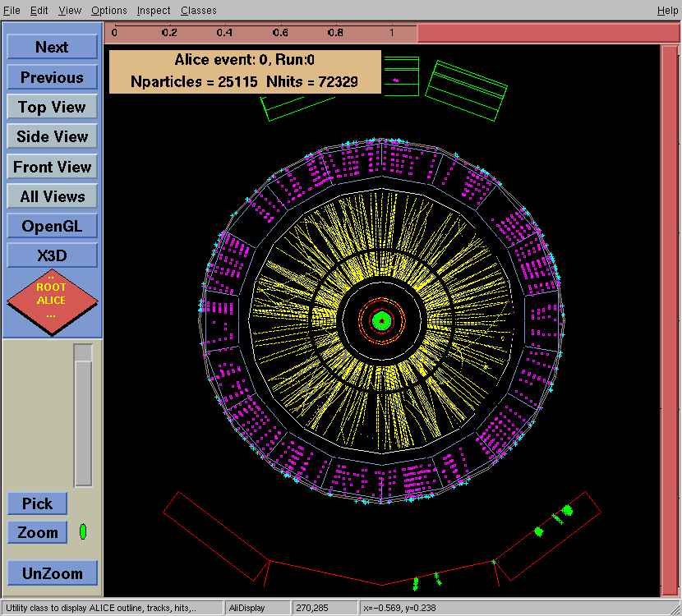This screenshot has height=616, width=682.
Task: Enable Zoom mode
Action: [37, 532]
